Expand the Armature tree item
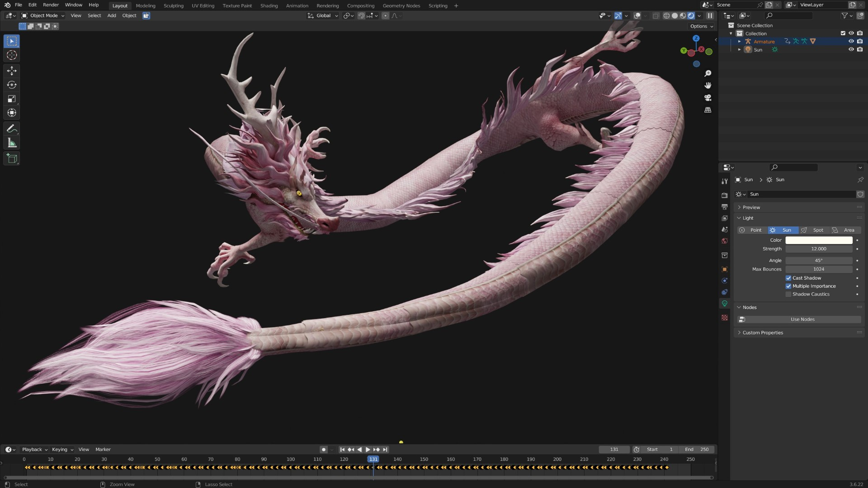Viewport: 868px width, 488px height. (740, 41)
